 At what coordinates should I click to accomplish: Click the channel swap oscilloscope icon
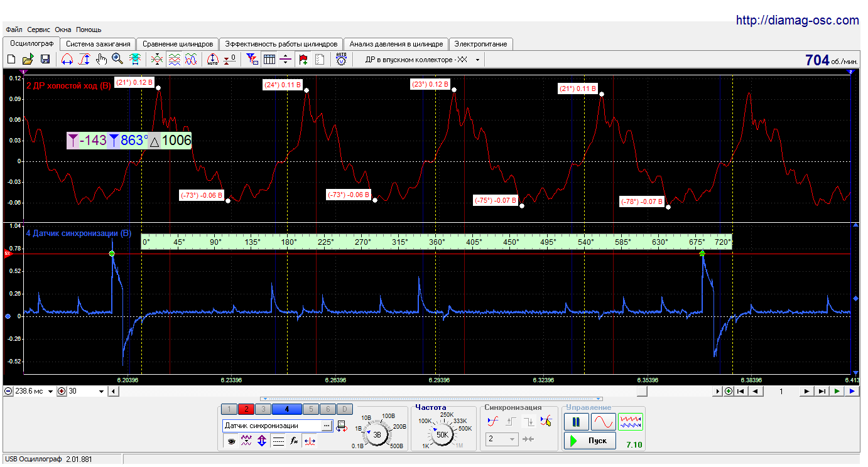(x=342, y=426)
